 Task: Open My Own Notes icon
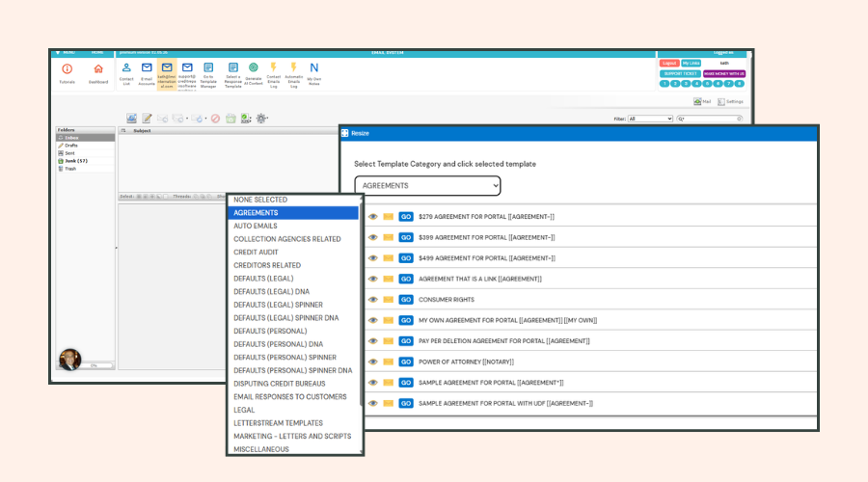(313, 67)
